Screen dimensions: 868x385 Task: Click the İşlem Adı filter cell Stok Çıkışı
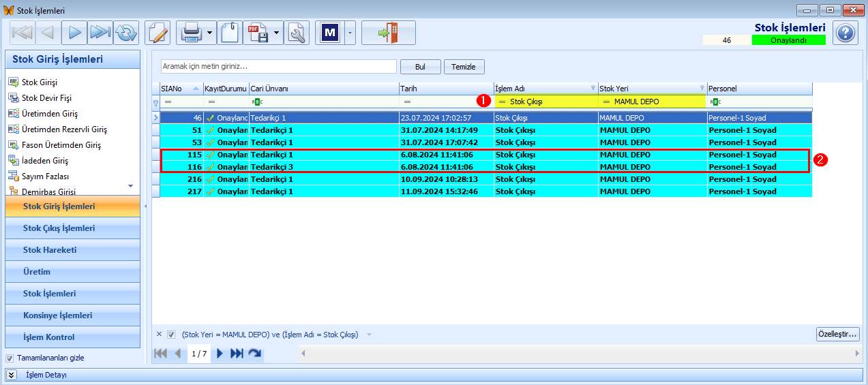546,102
